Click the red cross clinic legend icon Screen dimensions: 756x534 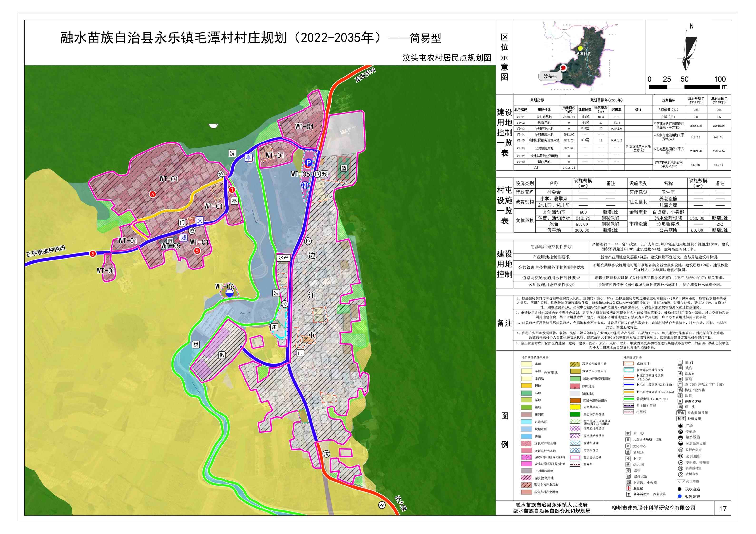pos(628,488)
